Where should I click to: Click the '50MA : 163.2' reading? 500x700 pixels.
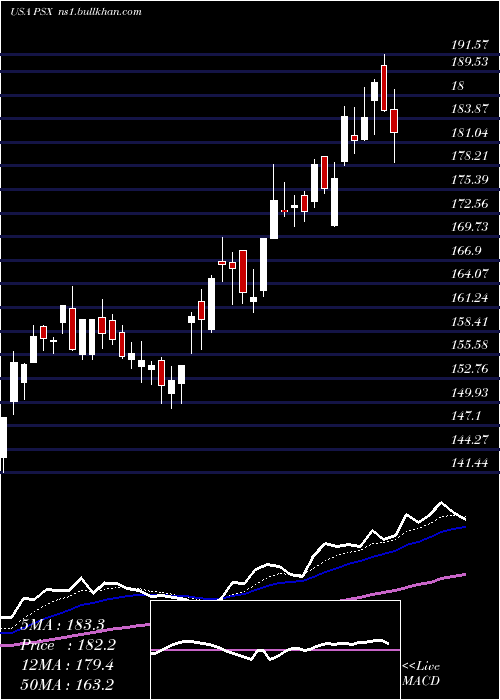(x=67, y=685)
